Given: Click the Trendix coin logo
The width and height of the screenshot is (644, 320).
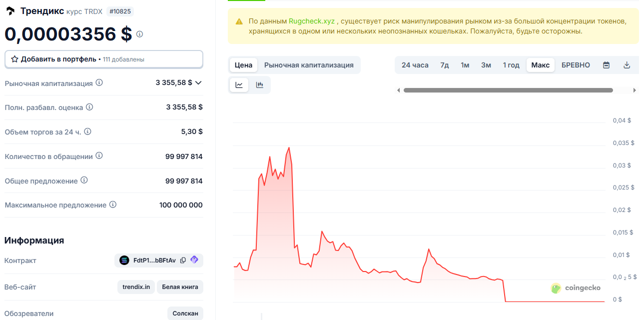Looking at the screenshot, I should click(x=10, y=11).
